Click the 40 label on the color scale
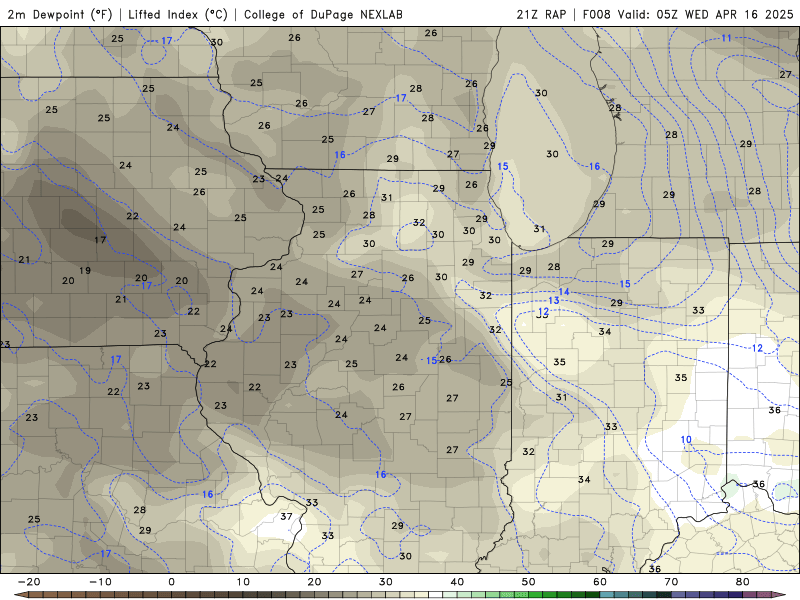This screenshot has width=800, height=600. click(457, 582)
